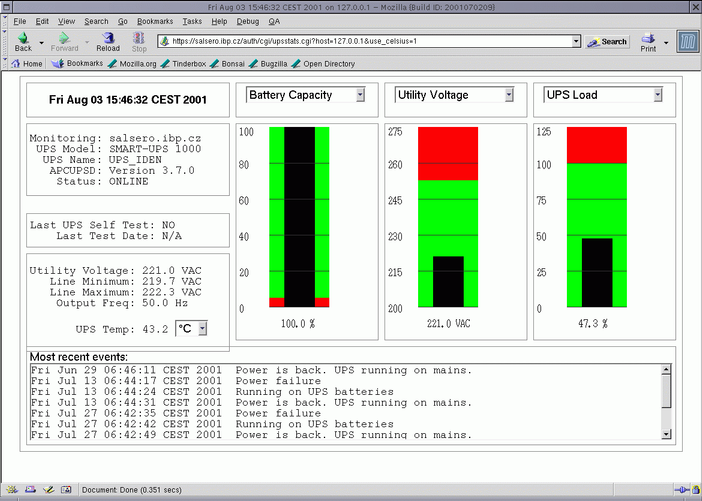Click the 'Line Minimum: 219.7 VAC' line
This screenshot has height=501, width=702.
click(x=125, y=282)
